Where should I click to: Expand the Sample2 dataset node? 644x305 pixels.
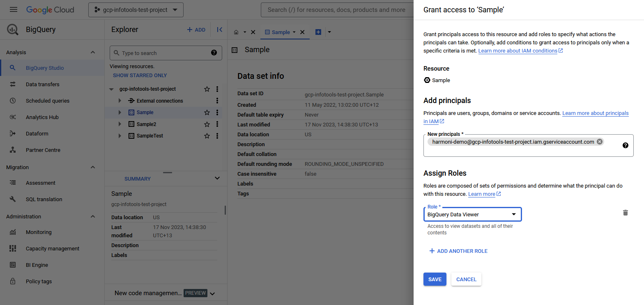[120, 124]
